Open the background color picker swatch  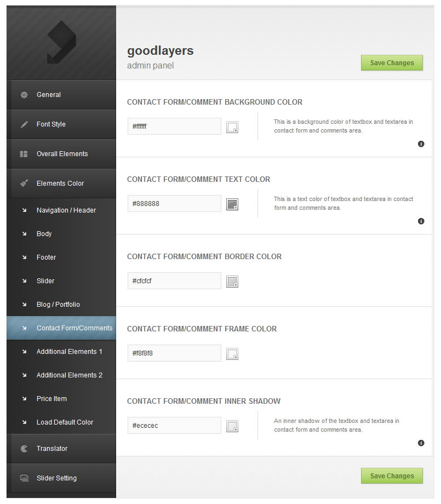point(232,127)
